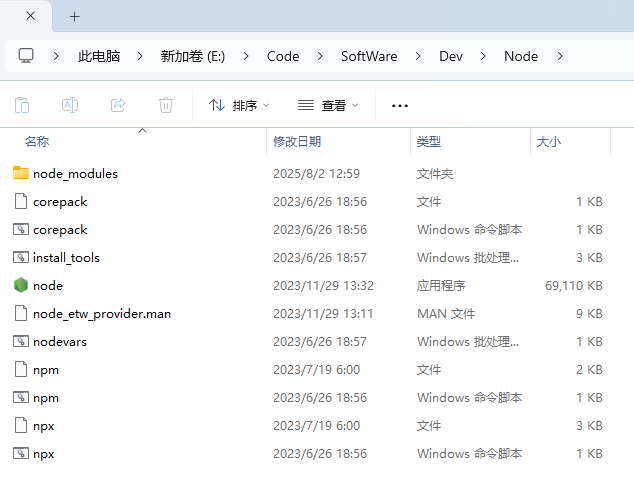Navigate to Dev breadcrumb
The image size is (634, 488).
click(451, 56)
